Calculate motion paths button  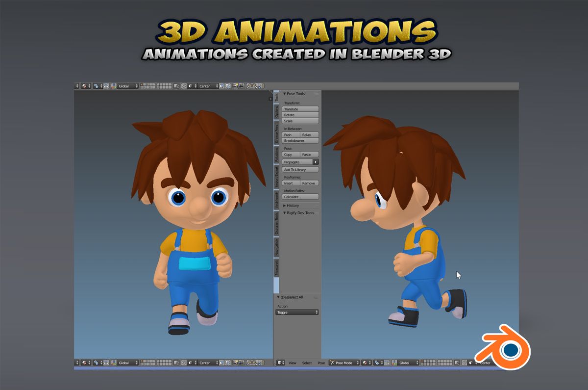[300, 197]
